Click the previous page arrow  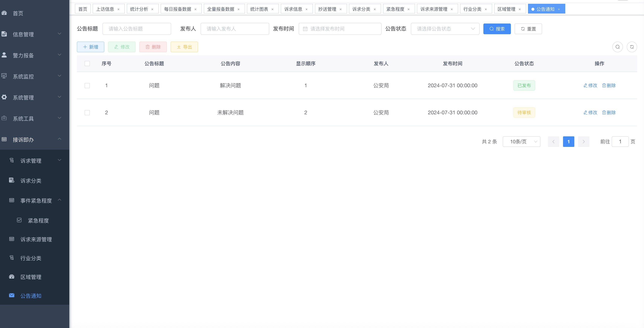pyautogui.click(x=553, y=142)
